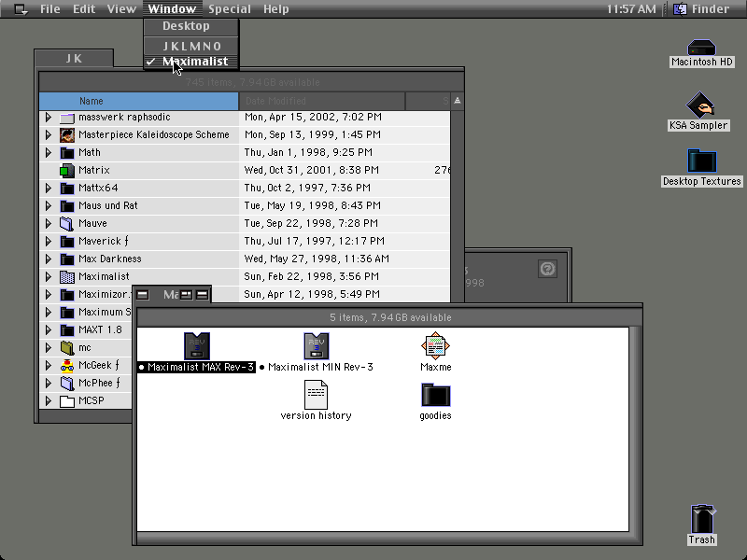Choose J K L M N O in Window menu

(x=190, y=46)
